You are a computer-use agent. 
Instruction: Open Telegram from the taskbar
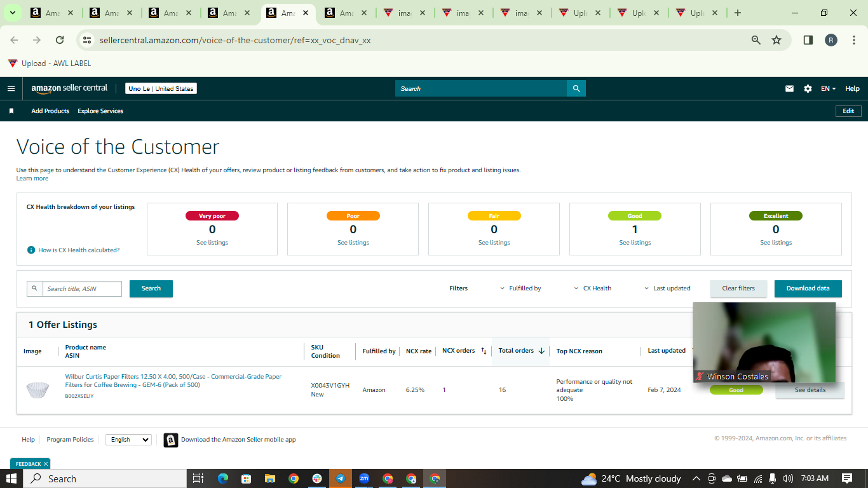tap(341, 478)
